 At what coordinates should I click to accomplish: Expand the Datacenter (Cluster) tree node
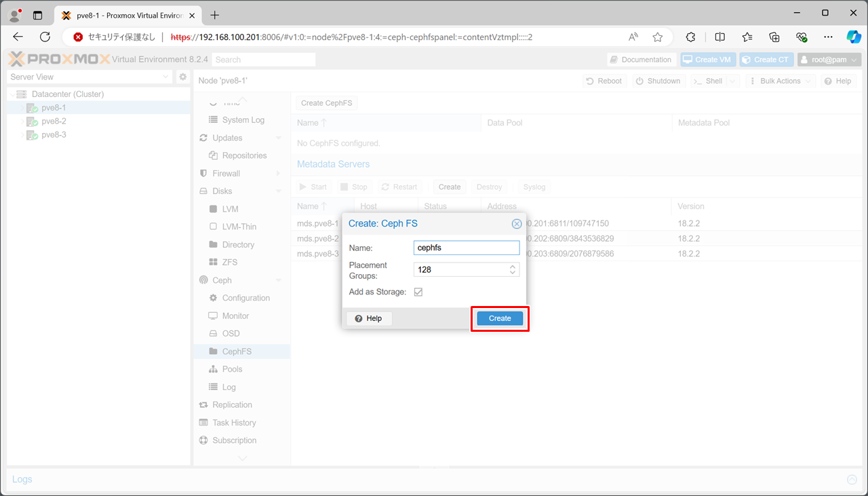(x=13, y=94)
